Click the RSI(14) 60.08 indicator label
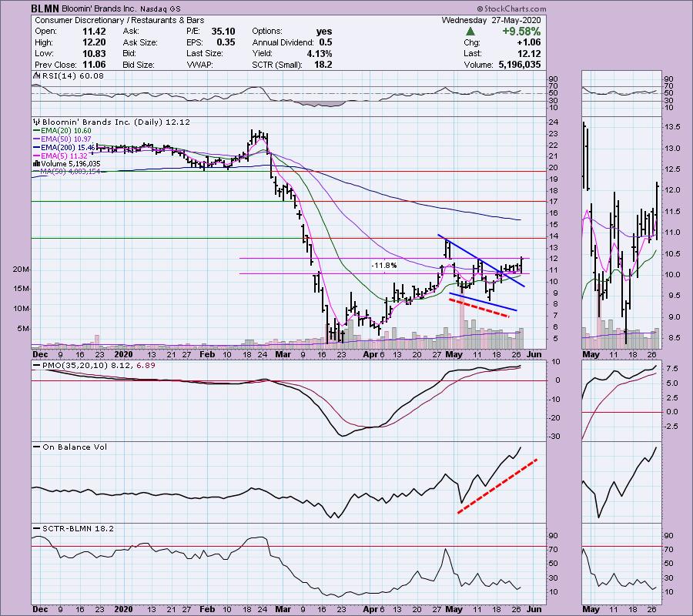This screenshot has height=616, width=693. click(x=68, y=75)
